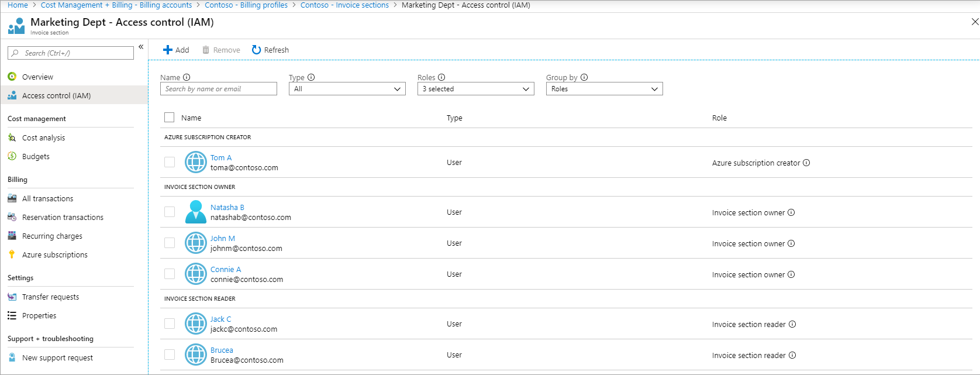Open the Roles dropdown showing 3 selected

476,89
